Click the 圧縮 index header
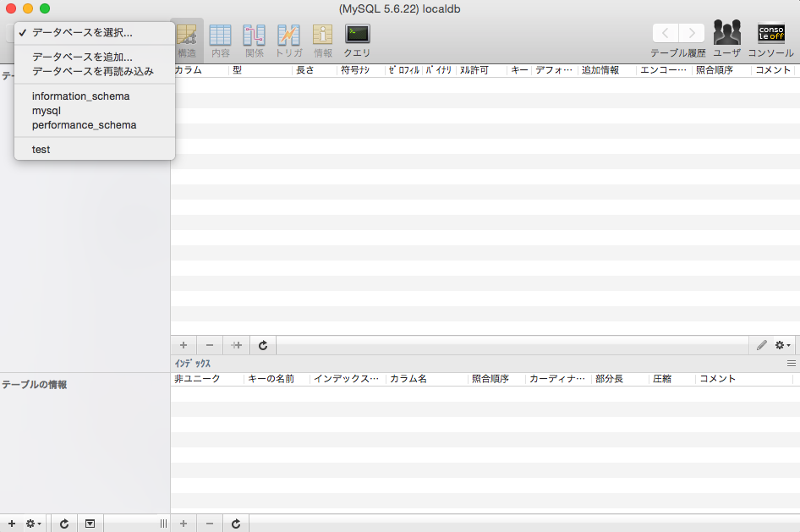The image size is (800, 532). coord(672,379)
